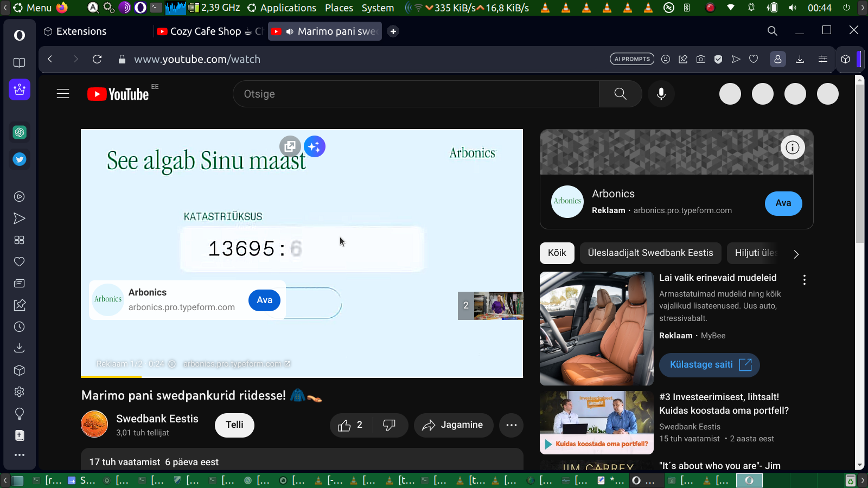Add page to bookmarks with address-bar heart
The image size is (868, 488).
click(x=754, y=59)
